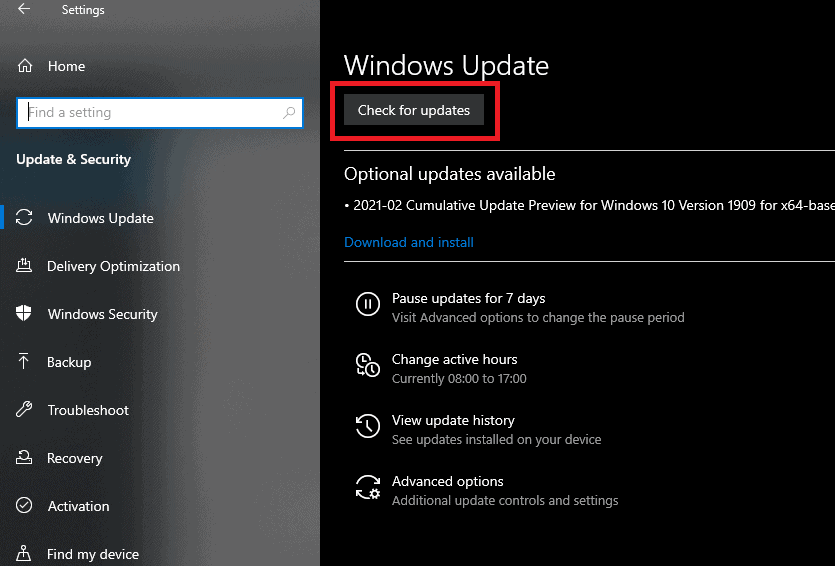Viewport: 835px width, 566px height.
Task: Click the Troubleshoot wrench icon
Action: click(24, 409)
